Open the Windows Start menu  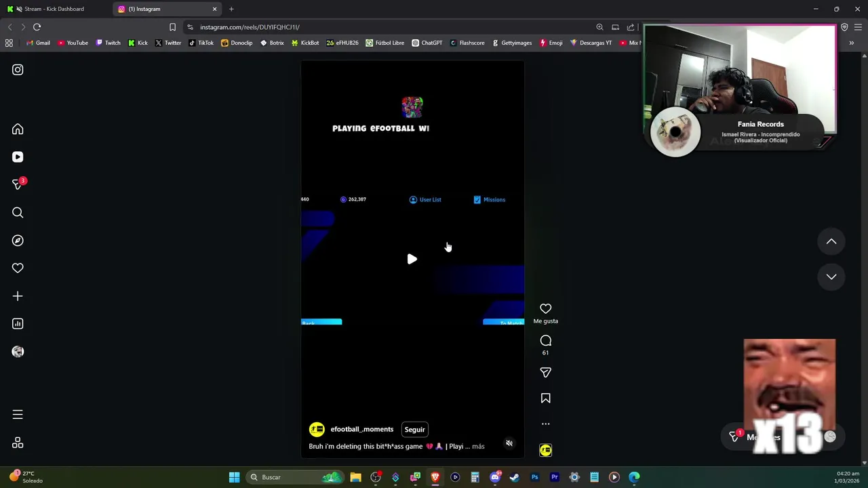click(234, 477)
